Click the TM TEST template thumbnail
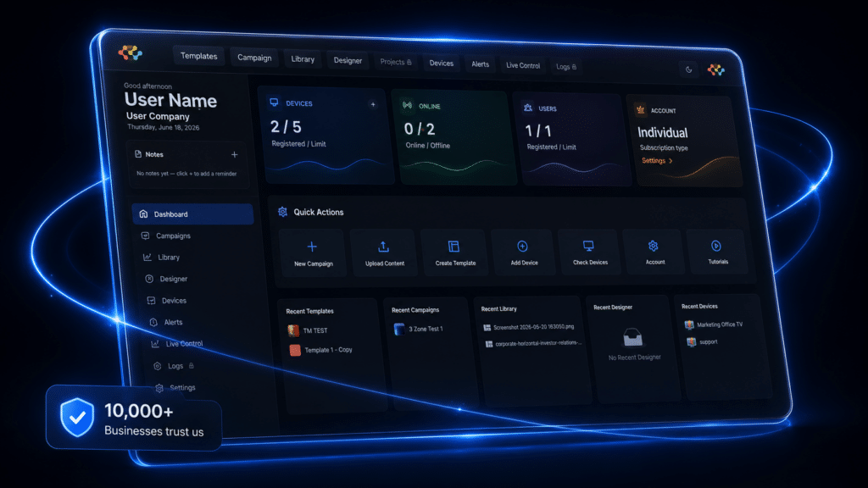Screen dimensions: 868x488 click(293, 330)
